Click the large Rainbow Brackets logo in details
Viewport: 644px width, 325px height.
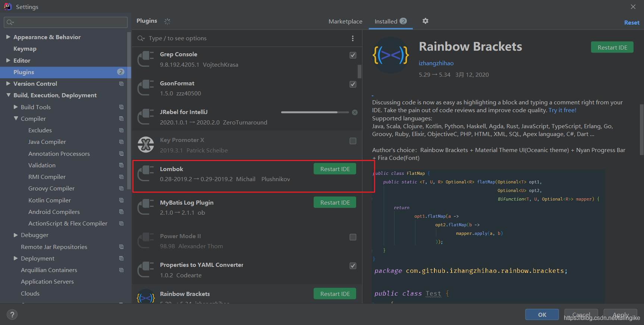(391, 55)
